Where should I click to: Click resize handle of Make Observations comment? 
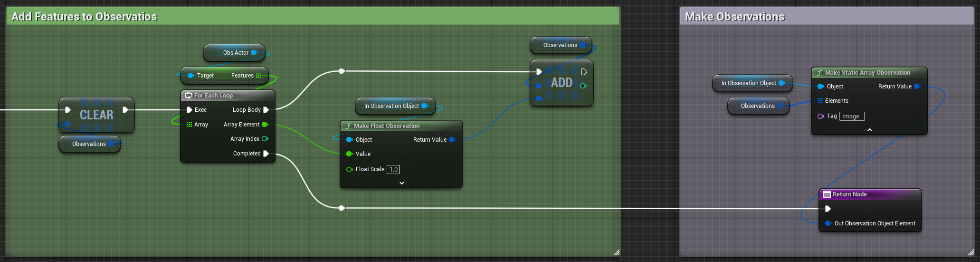point(971,252)
